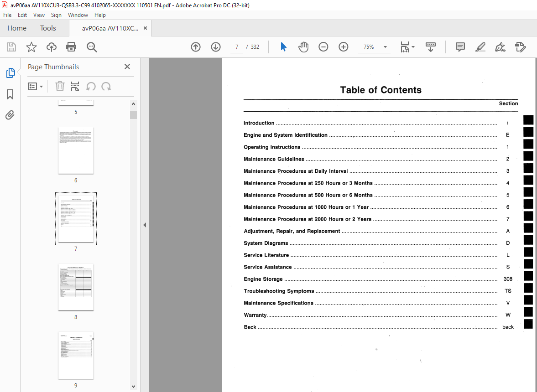Open the Window menu
Image resolution: width=537 pixels, height=392 pixels.
click(x=78, y=15)
